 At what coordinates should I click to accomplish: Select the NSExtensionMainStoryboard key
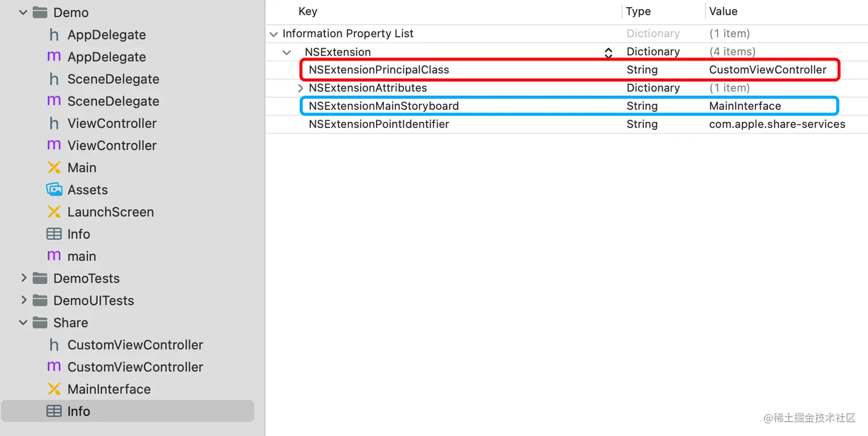pos(383,106)
